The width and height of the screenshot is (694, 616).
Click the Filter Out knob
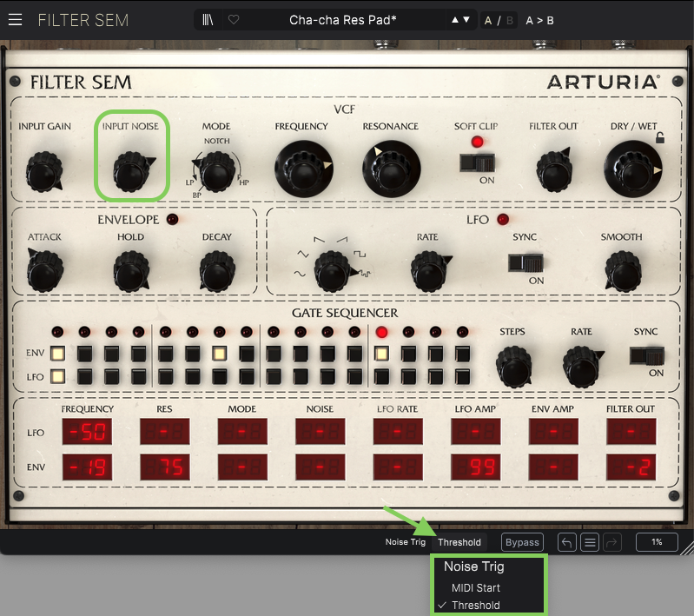click(x=554, y=170)
